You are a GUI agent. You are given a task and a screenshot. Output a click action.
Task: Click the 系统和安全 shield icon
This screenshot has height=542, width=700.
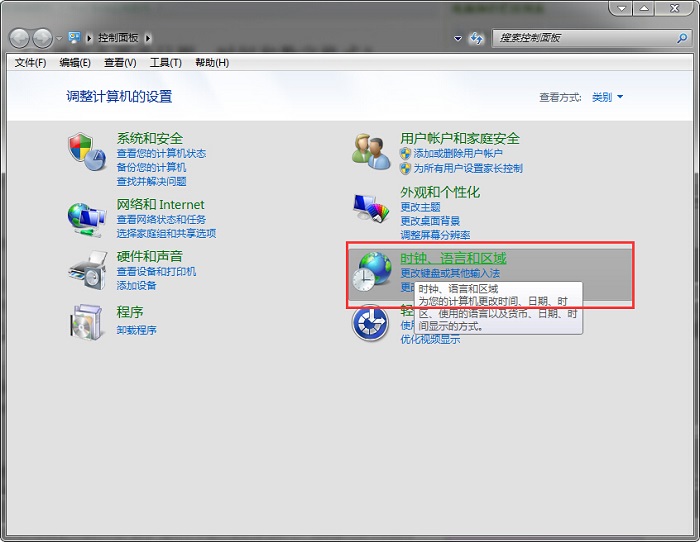[x=87, y=152]
